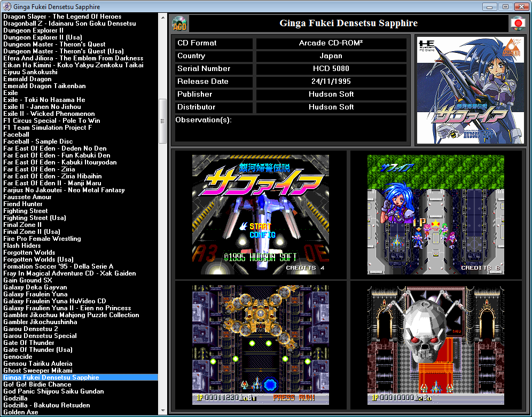The image size is (532, 417).
Task: Choose Galaxy Fraulein Yuna HuVideo CD
Action: (x=54, y=301)
